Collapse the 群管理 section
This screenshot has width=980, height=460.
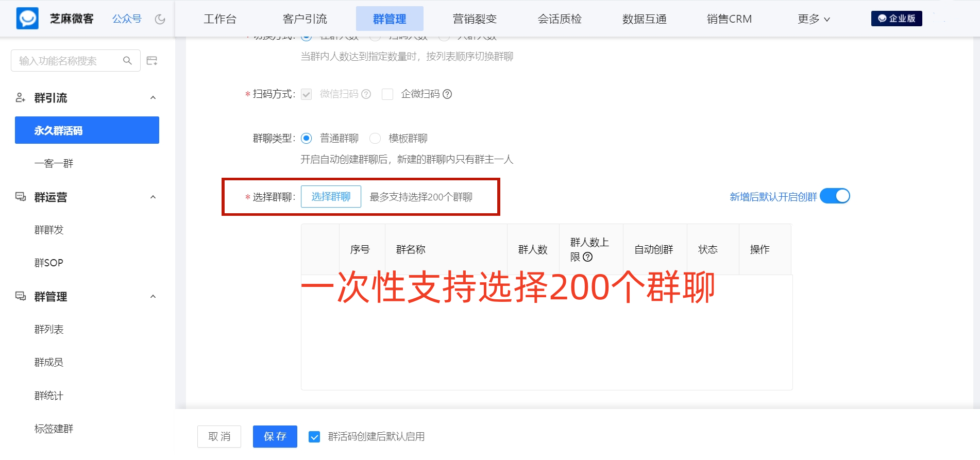(x=153, y=296)
